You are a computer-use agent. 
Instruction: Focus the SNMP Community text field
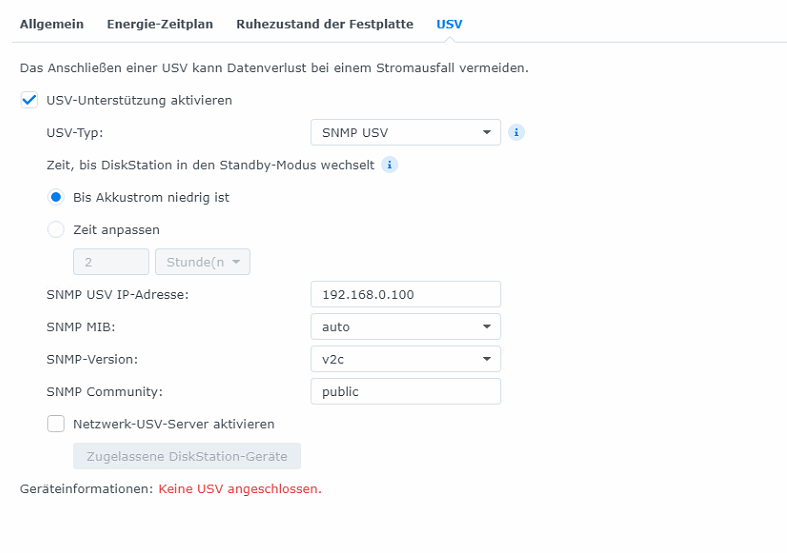[x=406, y=391]
